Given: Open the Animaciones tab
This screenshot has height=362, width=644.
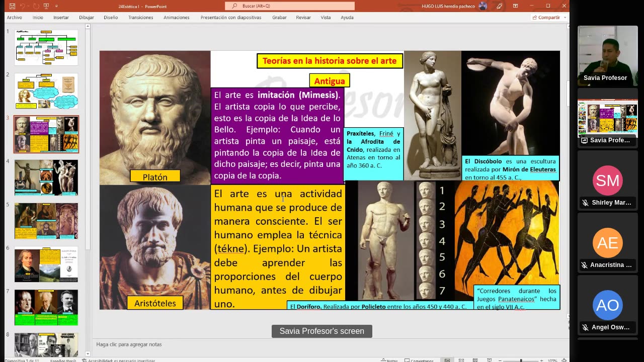Looking at the screenshot, I should 177,18.
